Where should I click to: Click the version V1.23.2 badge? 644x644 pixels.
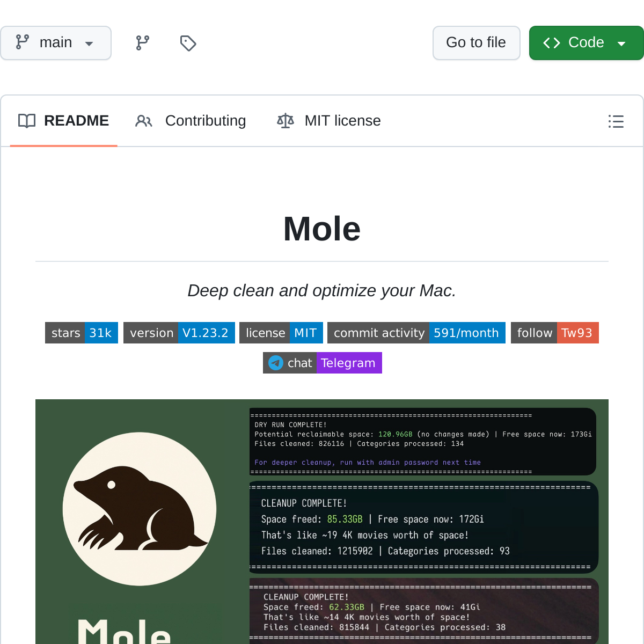point(179,333)
